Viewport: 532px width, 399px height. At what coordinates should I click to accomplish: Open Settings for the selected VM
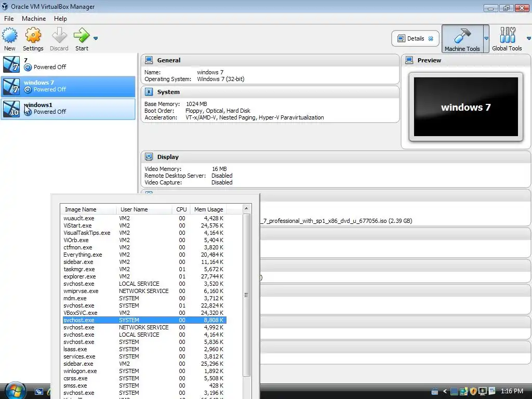pyautogui.click(x=33, y=39)
